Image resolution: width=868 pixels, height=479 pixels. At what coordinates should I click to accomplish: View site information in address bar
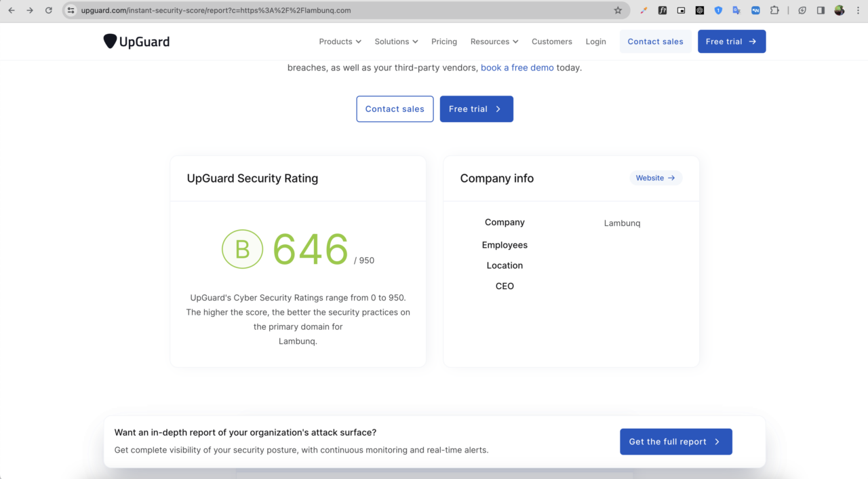coord(71,10)
